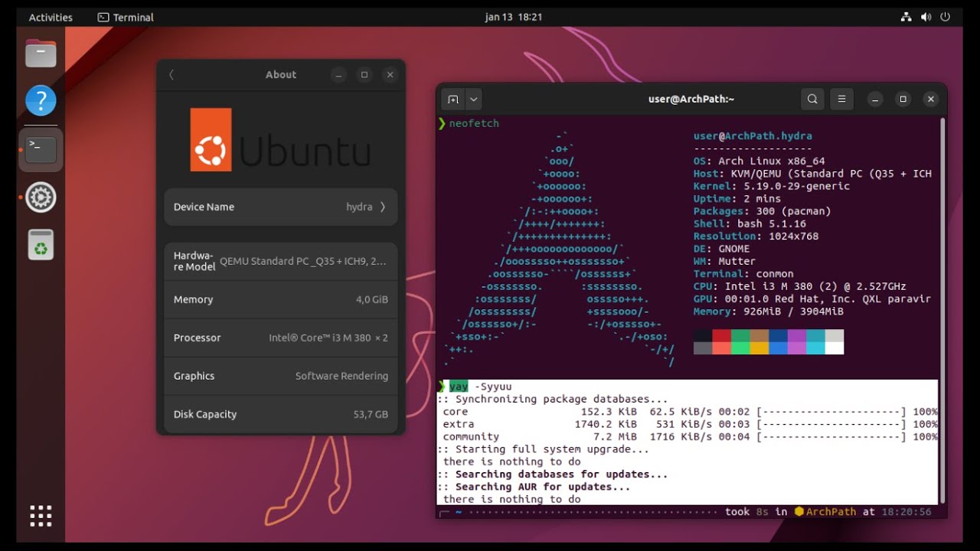Click the red swatch in neofetch palette
This screenshot has width=980, height=551.
click(722, 335)
